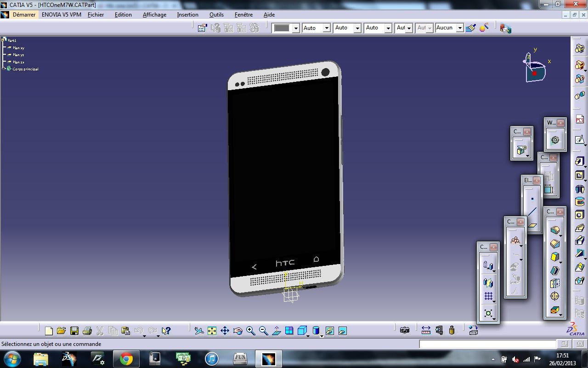The width and height of the screenshot is (588, 368).
Task: Select the Groove tool in right toolbar
Action: 579,201
